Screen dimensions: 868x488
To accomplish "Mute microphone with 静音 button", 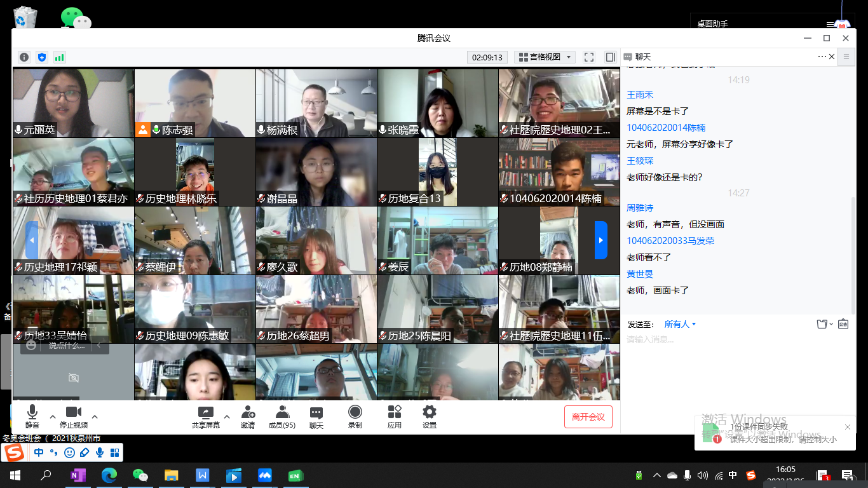I will 32,417.
